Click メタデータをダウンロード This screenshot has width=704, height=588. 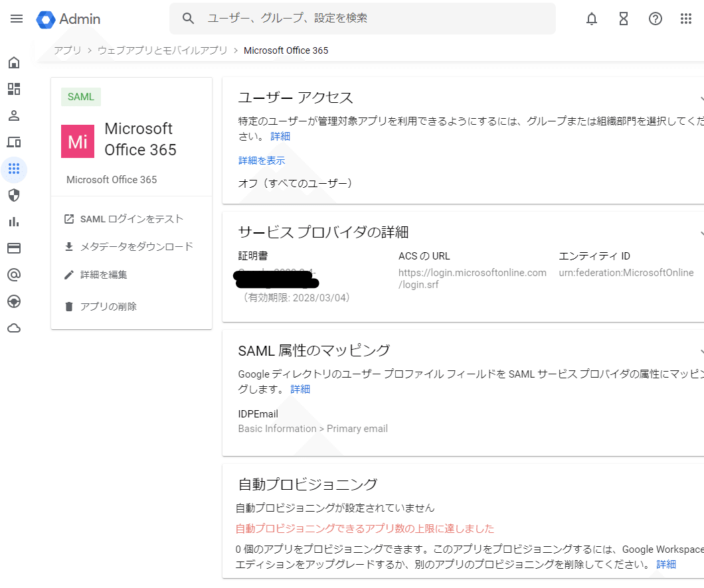coord(129,247)
